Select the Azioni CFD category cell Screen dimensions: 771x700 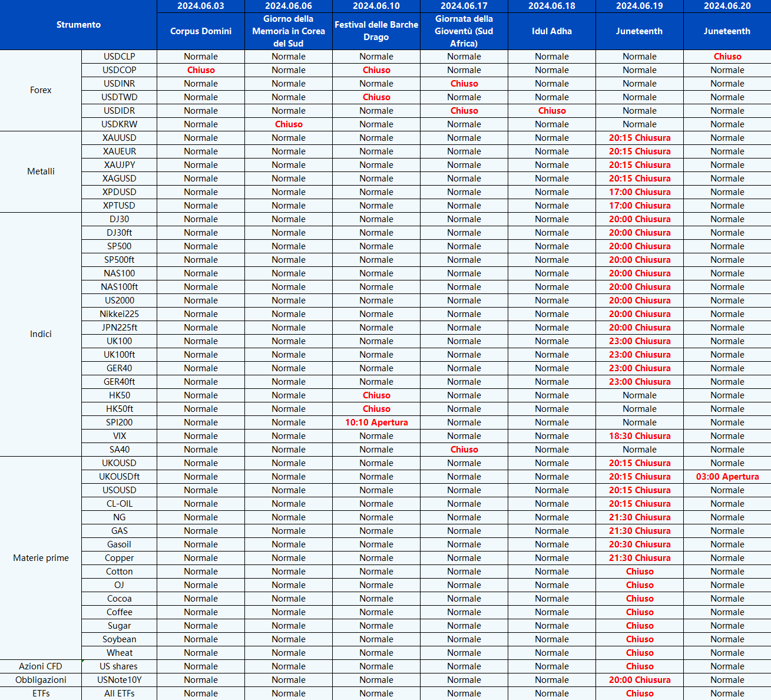pyautogui.click(x=41, y=666)
